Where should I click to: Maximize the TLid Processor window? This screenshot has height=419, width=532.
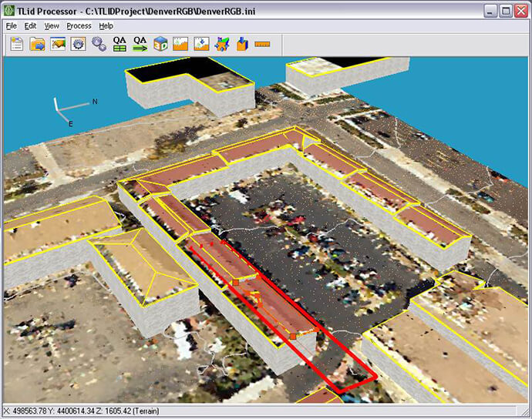[x=506, y=12]
